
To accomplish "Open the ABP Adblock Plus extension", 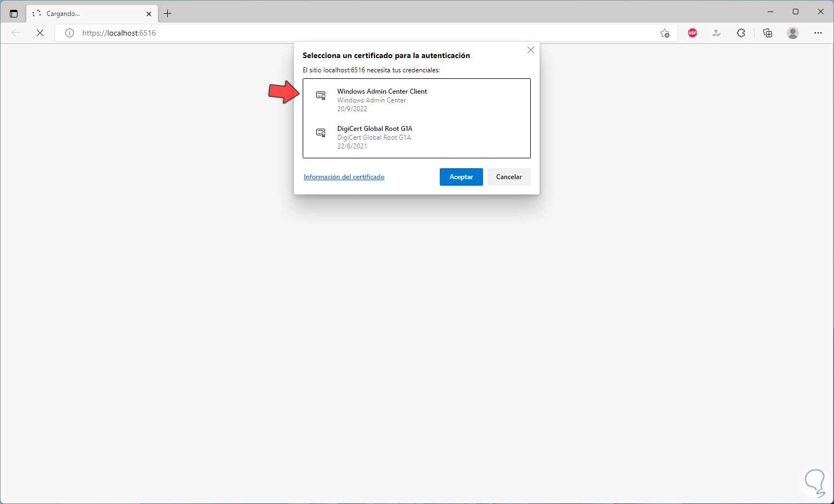I will click(x=693, y=33).
